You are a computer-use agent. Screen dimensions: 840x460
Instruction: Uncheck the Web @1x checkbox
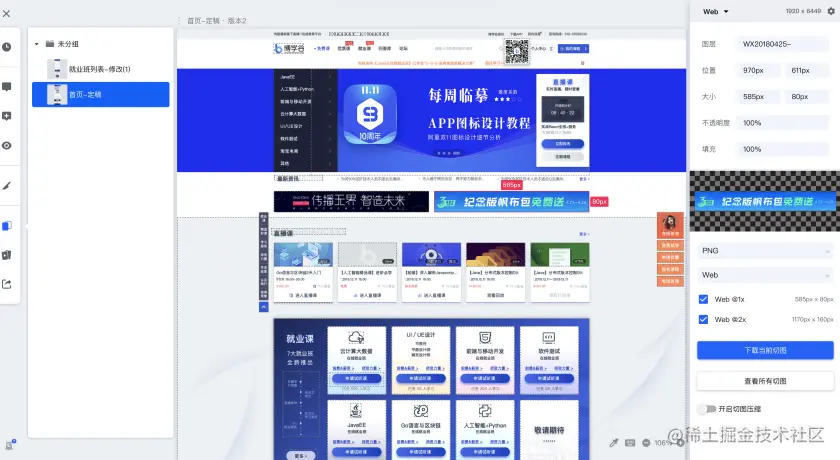(x=703, y=299)
